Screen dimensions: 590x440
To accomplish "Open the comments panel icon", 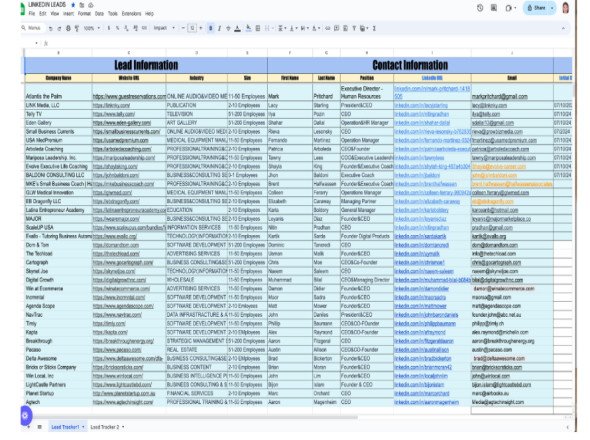I will click(x=494, y=8).
